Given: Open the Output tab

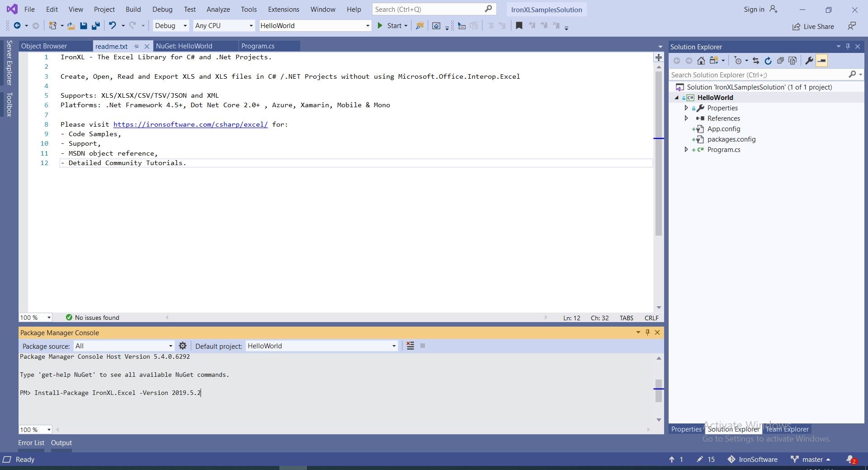Looking at the screenshot, I should 61,443.
